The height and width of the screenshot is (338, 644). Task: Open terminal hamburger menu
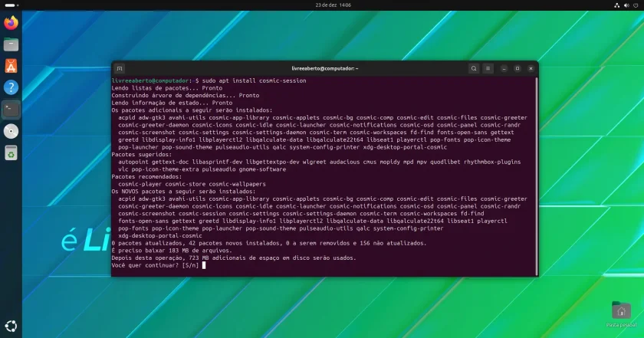488,68
